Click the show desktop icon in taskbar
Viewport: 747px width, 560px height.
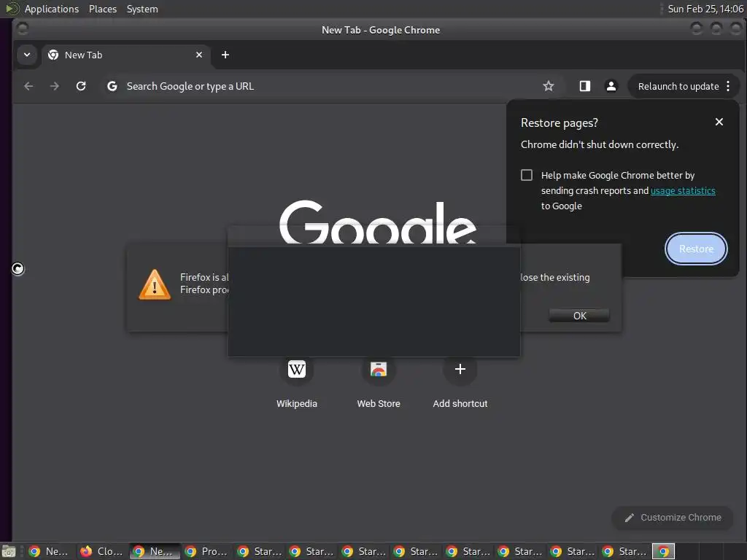pyautogui.click(x=9, y=551)
